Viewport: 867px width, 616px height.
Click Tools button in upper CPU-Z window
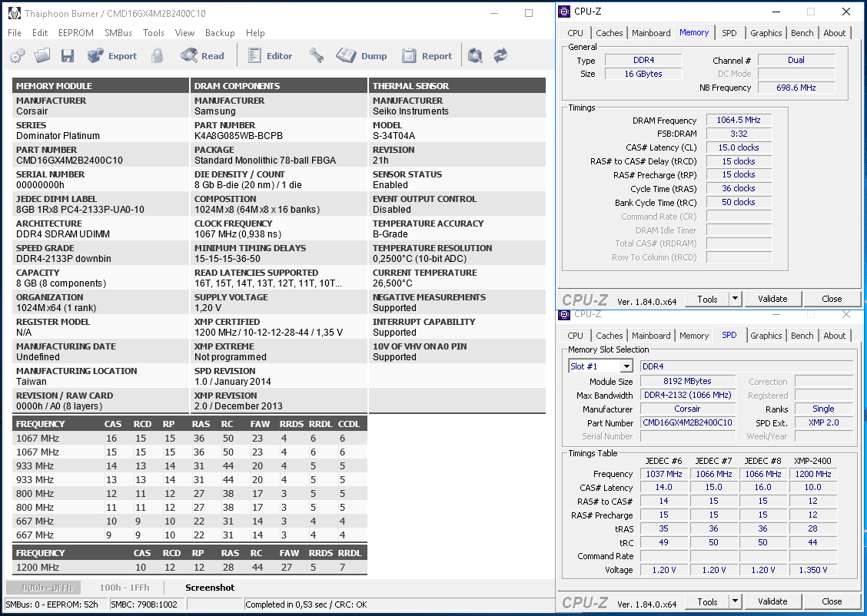coord(707,299)
